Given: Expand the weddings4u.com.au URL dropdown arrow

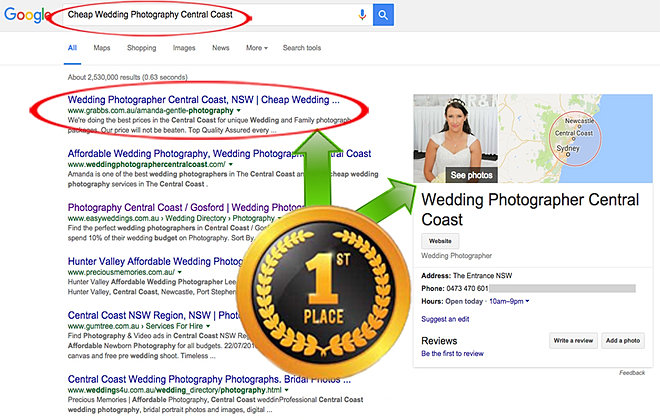Looking at the screenshot, I should pos(287,390).
